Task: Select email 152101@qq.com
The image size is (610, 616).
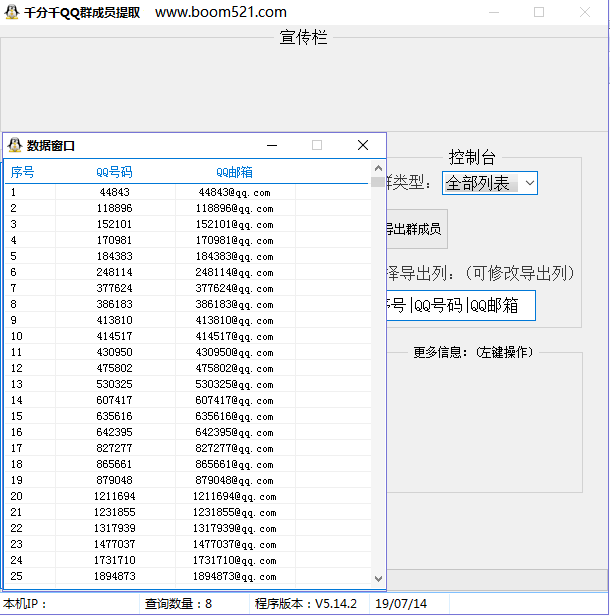Action: (234, 224)
